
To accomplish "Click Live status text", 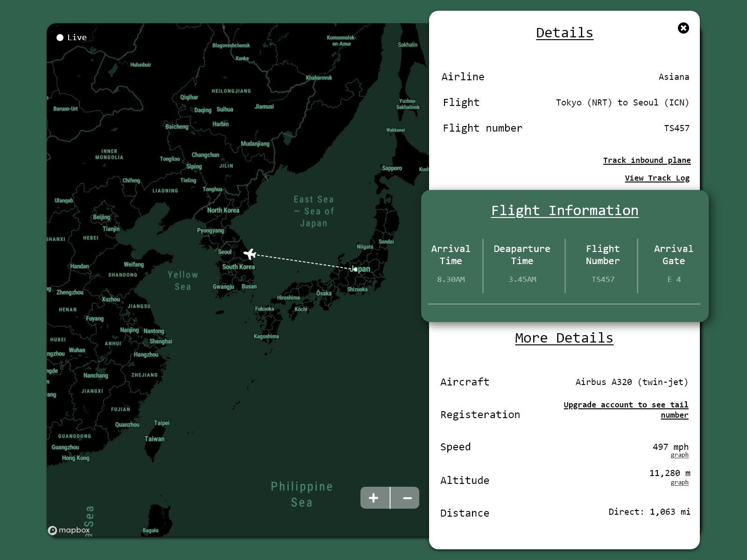I will (77, 37).
